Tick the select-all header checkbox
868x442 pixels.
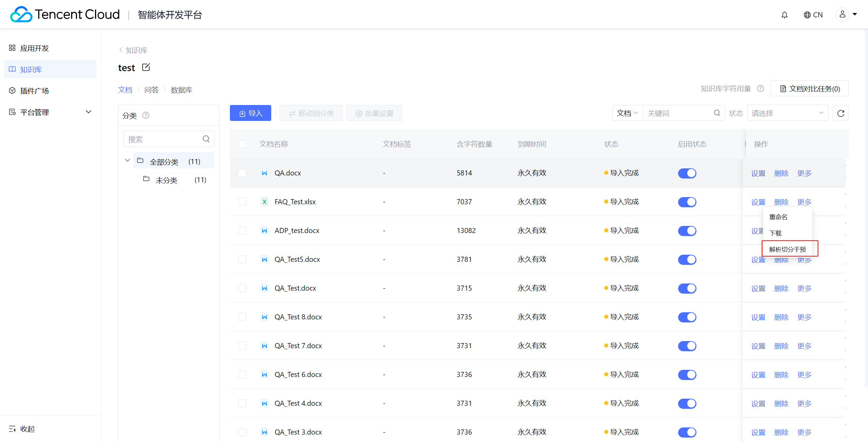click(x=242, y=144)
